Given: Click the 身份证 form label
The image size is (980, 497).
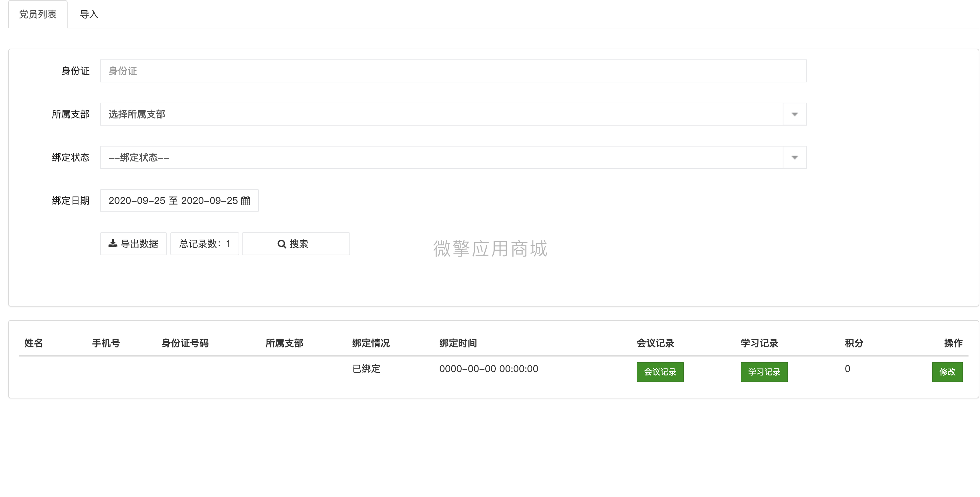Looking at the screenshot, I should click(x=75, y=71).
